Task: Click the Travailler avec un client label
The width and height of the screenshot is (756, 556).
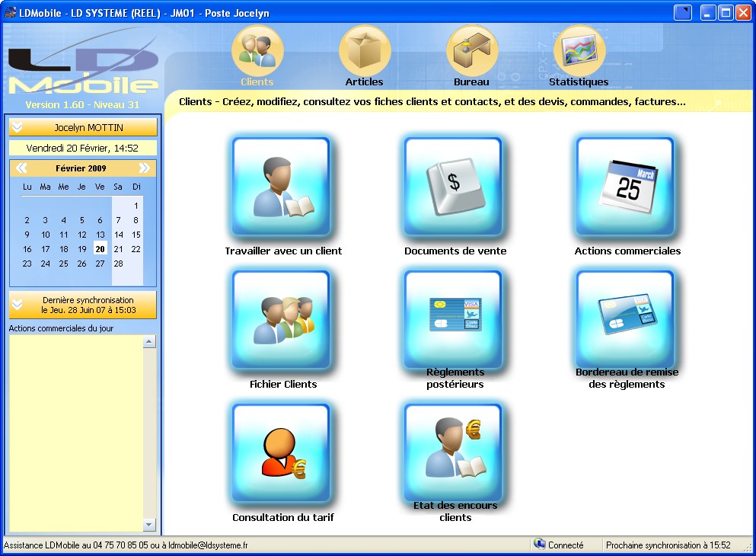Action: [x=283, y=251]
